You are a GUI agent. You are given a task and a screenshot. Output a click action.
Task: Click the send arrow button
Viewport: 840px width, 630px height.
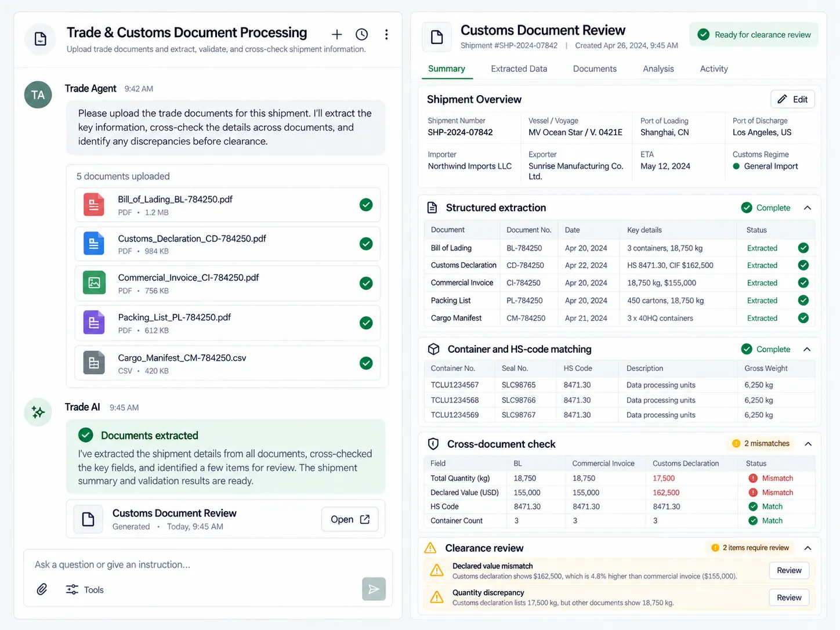click(374, 589)
